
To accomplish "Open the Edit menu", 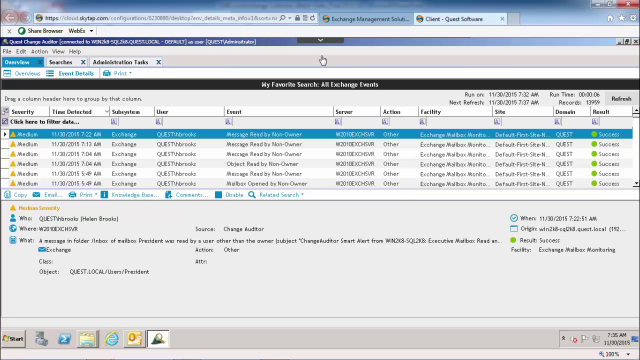I will tap(21, 51).
